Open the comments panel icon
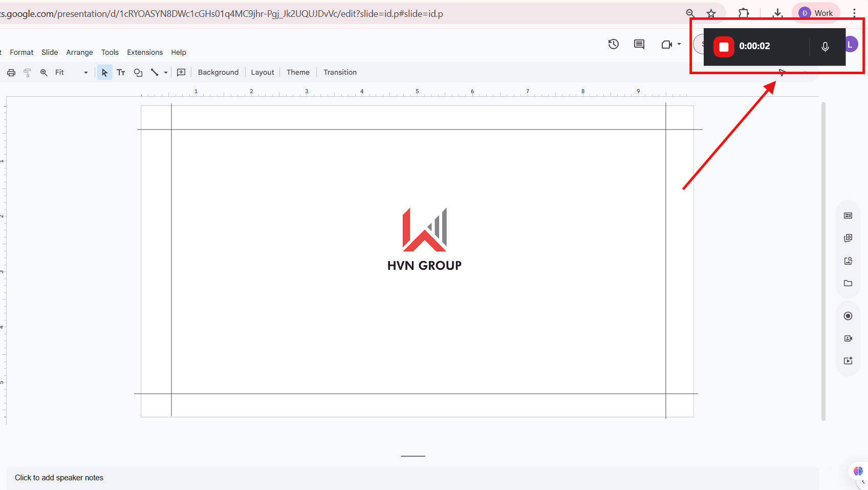Screen dimensions: 868x490 (639, 45)
